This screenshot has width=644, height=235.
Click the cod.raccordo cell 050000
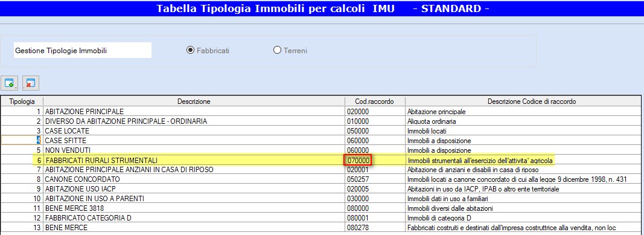coord(375,131)
